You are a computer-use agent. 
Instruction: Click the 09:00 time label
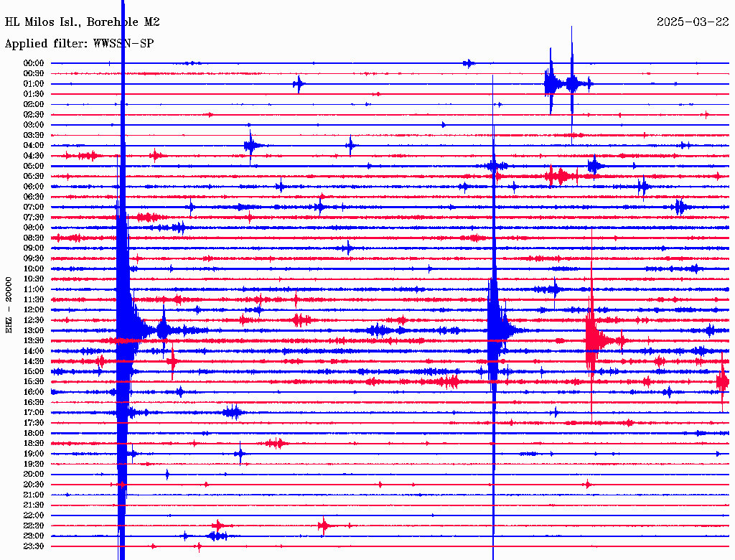pyautogui.click(x=34, y=248)
